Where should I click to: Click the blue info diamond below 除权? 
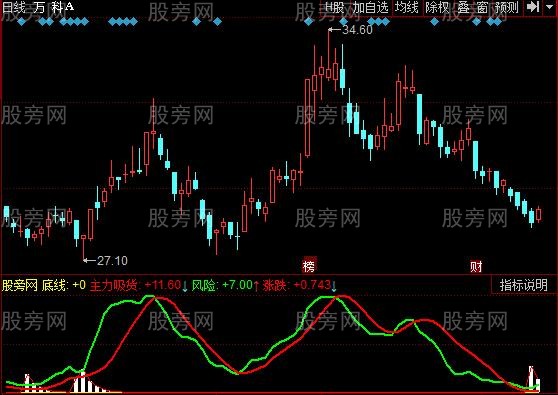pyautogui.click(x=434, y=22)
